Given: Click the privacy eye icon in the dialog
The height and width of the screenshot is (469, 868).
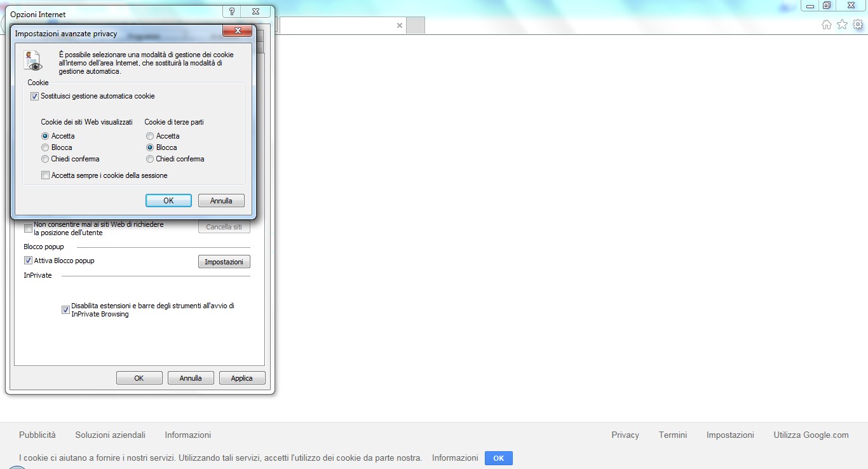Looking at the screenshot, I should pyautogui.click(x=32, y=59).
